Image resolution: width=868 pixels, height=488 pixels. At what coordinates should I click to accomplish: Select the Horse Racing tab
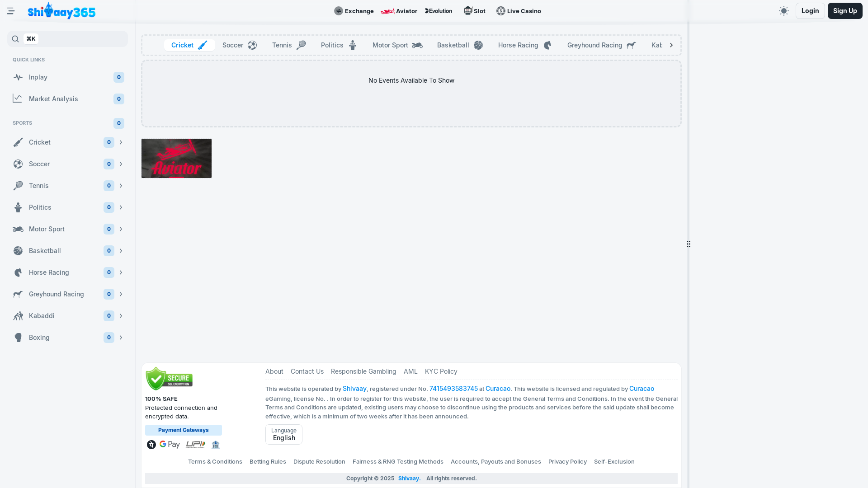(525, 45)
